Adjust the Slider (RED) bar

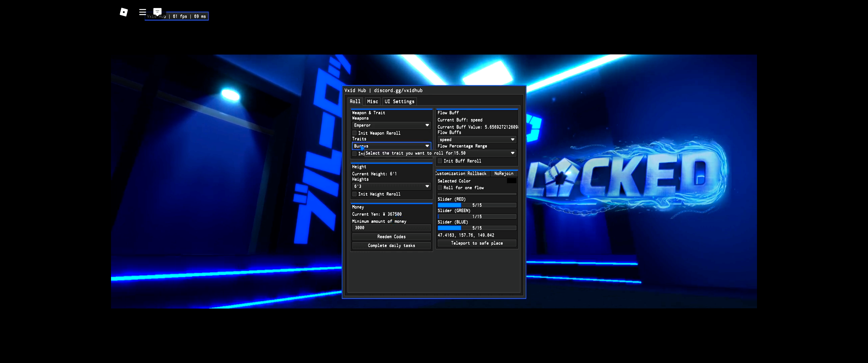click(477, 205)
